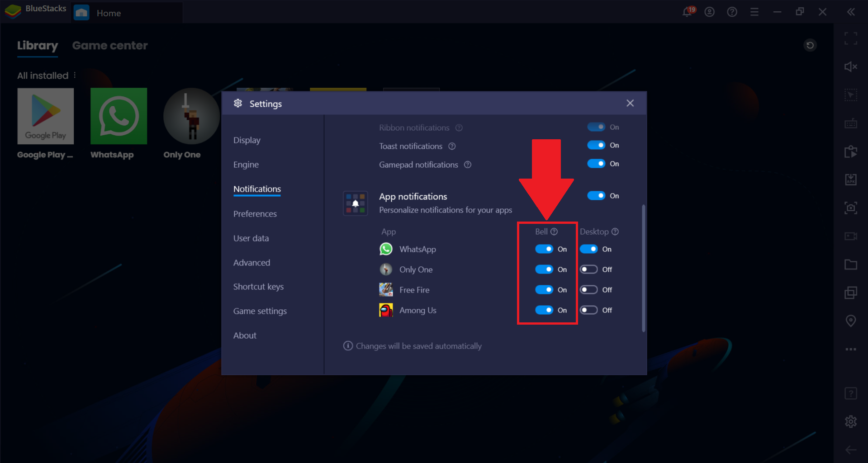Enable Only One Desktop notifications
868x463 pixels.
589,269
